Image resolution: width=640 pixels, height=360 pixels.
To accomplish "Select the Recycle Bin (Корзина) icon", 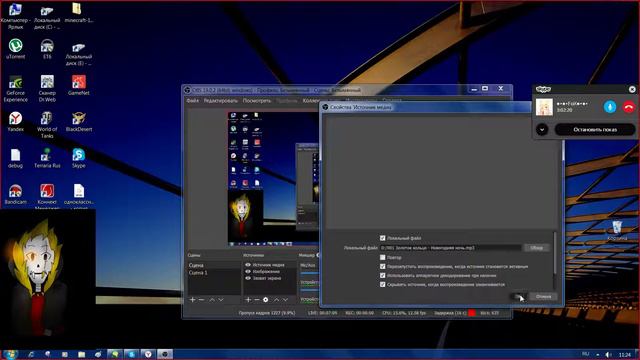I will (617, 231).
